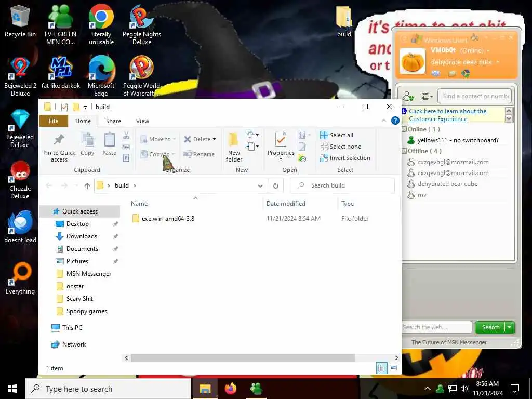Click the folder icon beside Messenger mail icon
This screenshot has height=399, width=532.
pyautogui.click(x=451, y=73)
